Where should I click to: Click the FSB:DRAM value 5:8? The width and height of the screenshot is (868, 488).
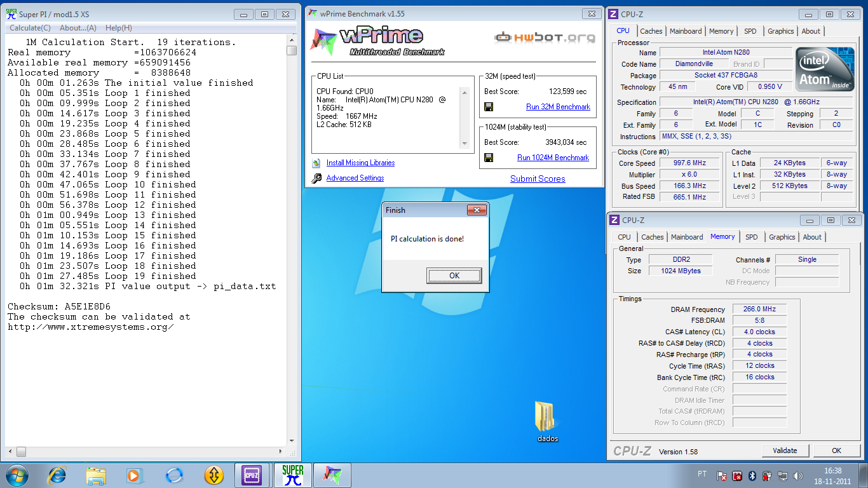(x=759, y=321)
